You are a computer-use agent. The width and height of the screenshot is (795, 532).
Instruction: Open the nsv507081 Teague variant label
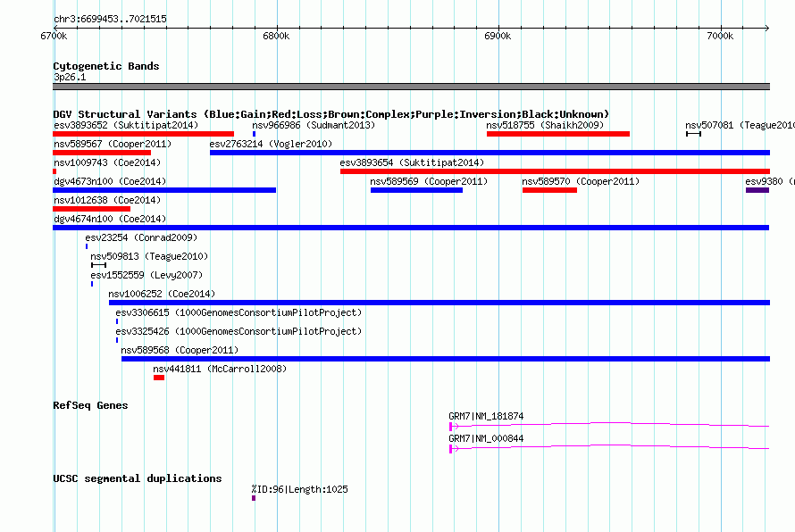click(740, 125)
